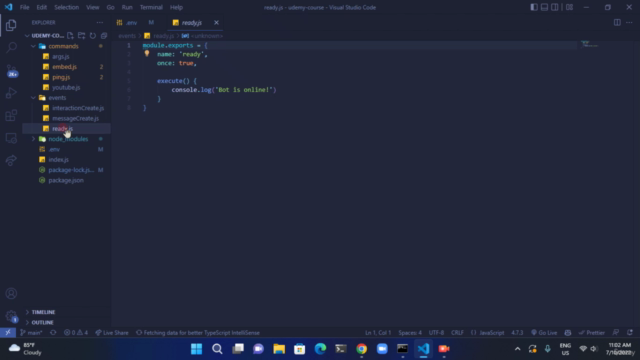This screenshot has width=640, height=360.
Task: Click the code minimap preview
Action: coord(589,44)
